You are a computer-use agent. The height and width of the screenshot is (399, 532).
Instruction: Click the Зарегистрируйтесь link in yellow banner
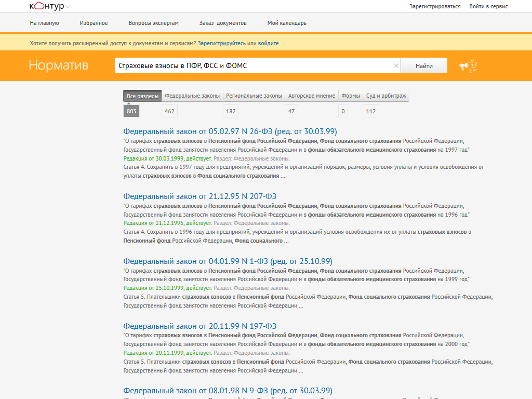pyautogui.click(x=221, y=43)
